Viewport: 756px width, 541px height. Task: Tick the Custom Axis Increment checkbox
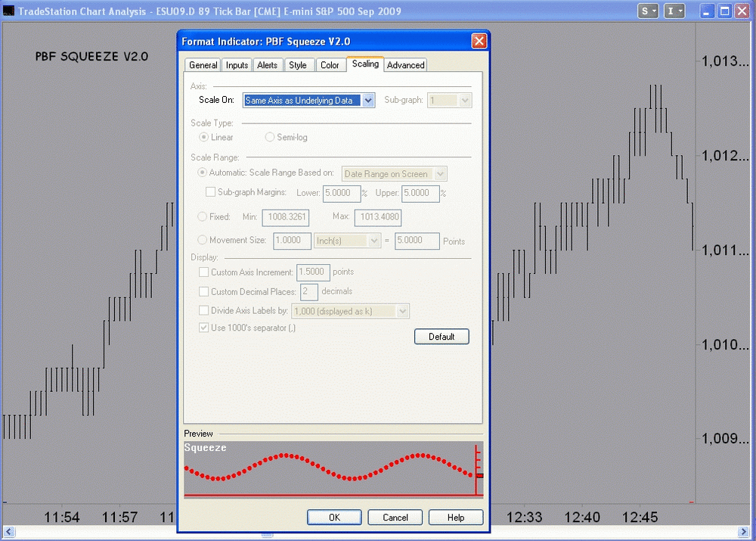tap(204, 272)
